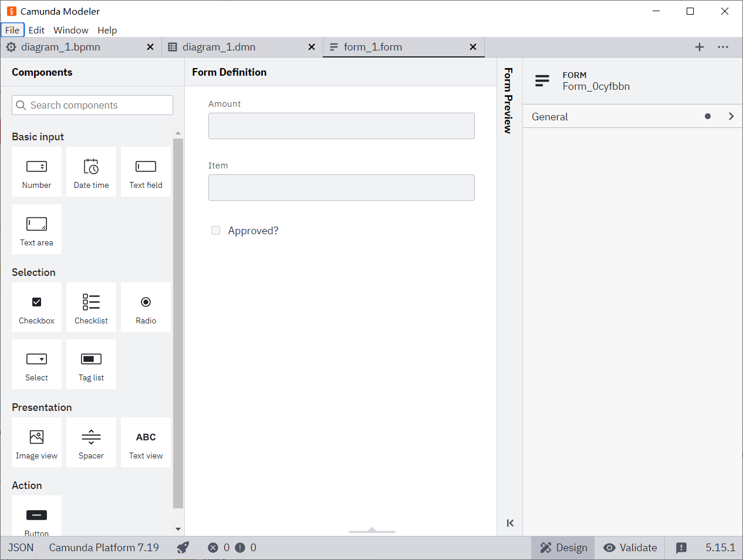The width and height of the screenshot is (743, 560).
Task: Open the Window menu
Action: point(71,30)
